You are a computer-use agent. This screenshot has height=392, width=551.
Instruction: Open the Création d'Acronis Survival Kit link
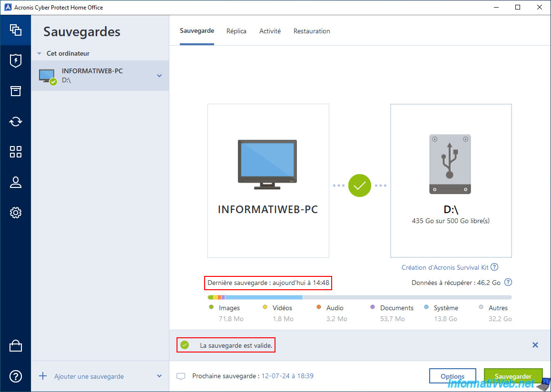[445, 267]
